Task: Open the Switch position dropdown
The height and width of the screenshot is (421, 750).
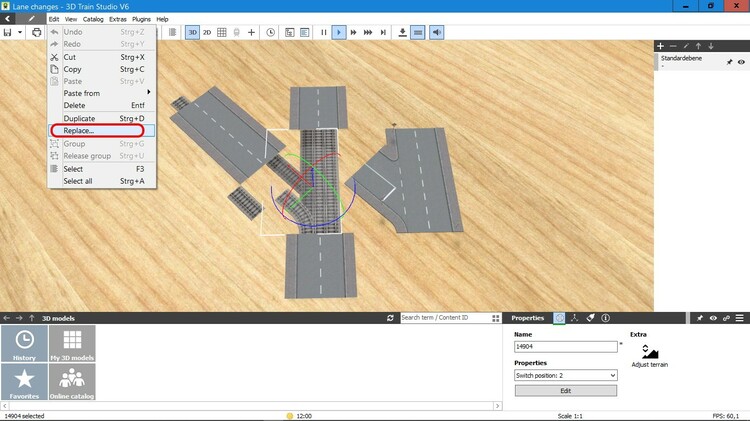Action: [x=566, y=375]
